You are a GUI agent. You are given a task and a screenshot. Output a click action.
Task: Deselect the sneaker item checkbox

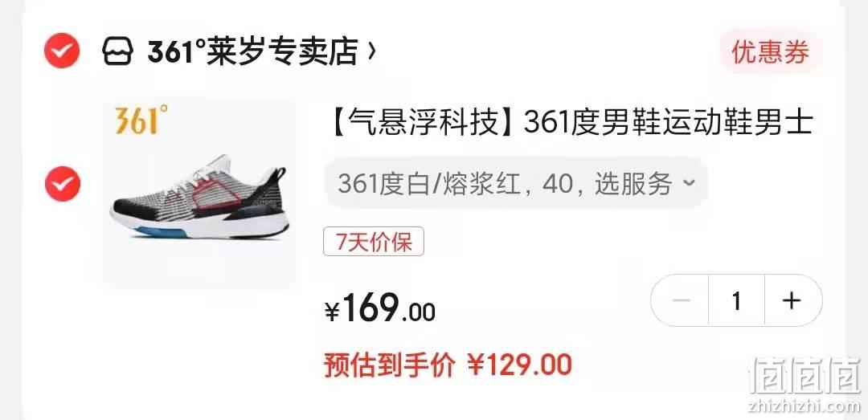(x=63, y=184)
